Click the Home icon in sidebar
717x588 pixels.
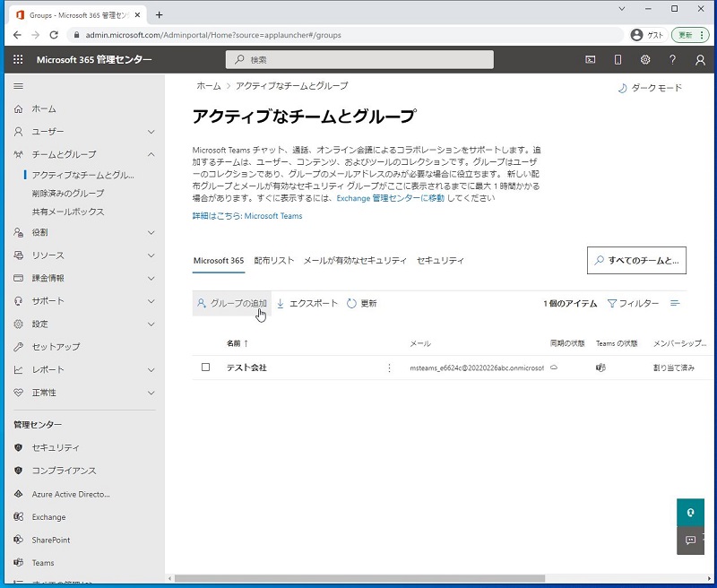tap(18, 108)
